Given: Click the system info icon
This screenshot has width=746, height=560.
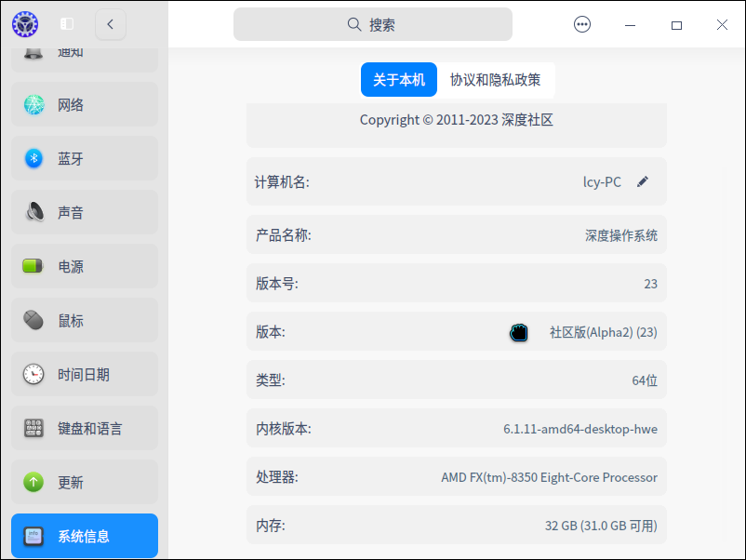Looking at the screenshot, I should [33, 536].
